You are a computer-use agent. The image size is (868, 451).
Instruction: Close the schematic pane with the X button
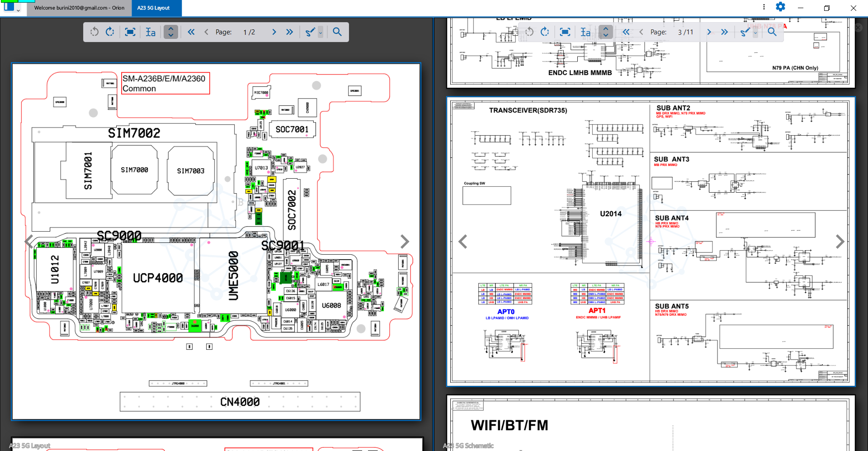tap(858, 28)
